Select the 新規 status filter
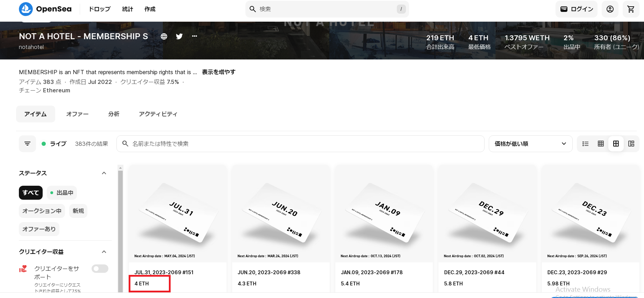Viewport: 644px width, 298px height. pyautogui.click(x=78, y=211)
